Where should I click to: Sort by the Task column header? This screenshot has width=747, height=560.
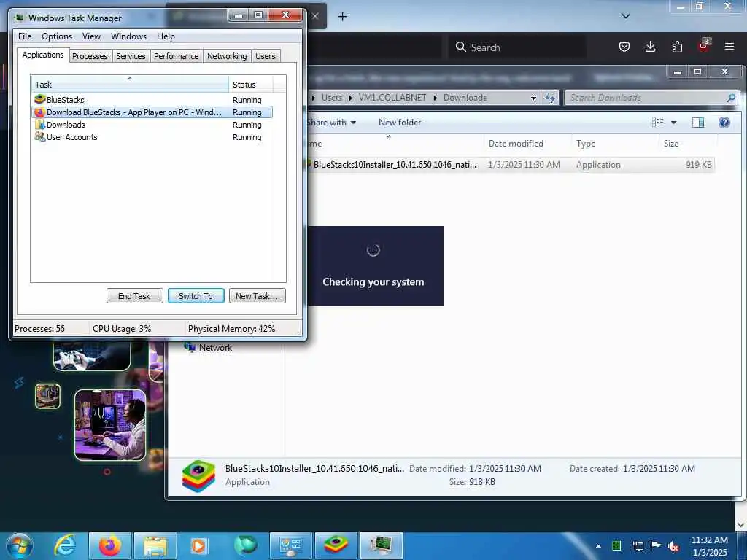pyautogui.click(x=130, y=85)
